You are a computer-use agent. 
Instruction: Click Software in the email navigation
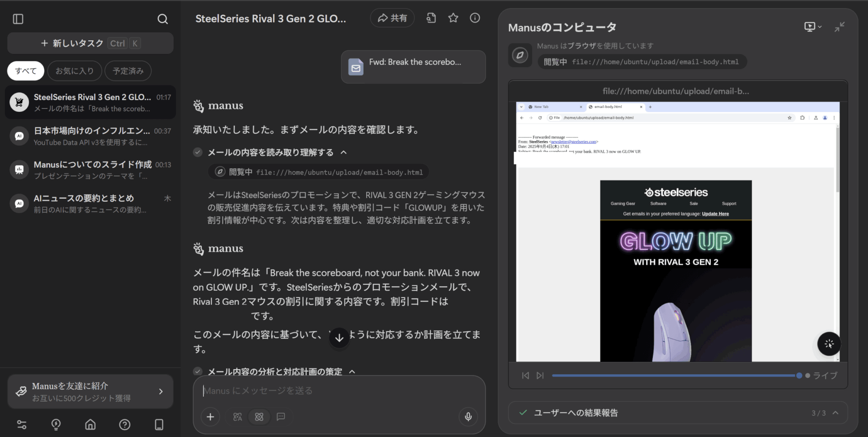tap(658, 203)
